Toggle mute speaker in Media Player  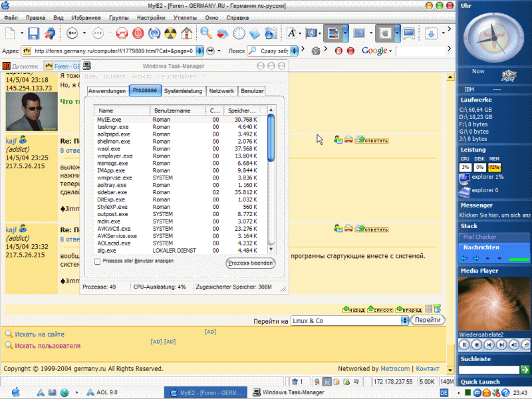(514, 344)
